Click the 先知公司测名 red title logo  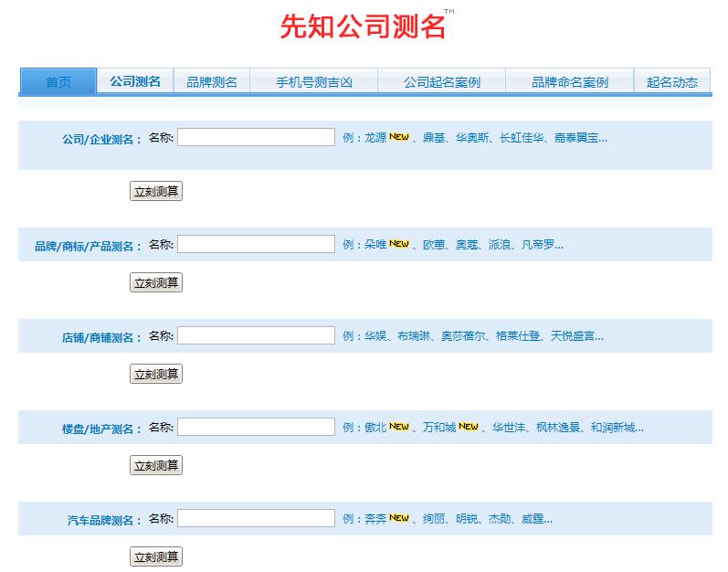click(363, 26)
